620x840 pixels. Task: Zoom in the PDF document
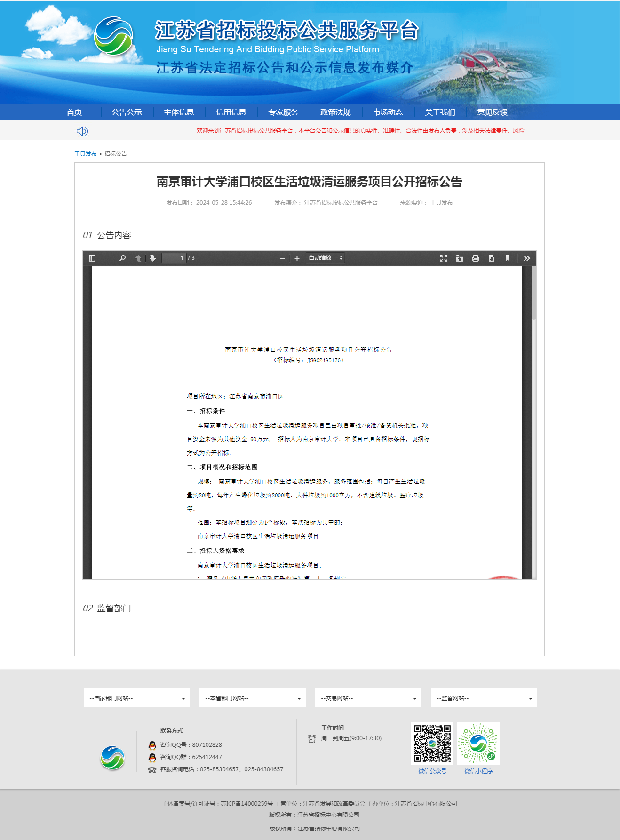297,258
